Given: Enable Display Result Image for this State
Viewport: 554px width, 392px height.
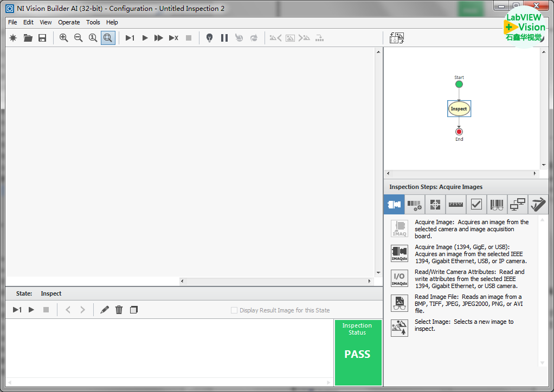Looking at the screenshot, I should click(234, 310).
